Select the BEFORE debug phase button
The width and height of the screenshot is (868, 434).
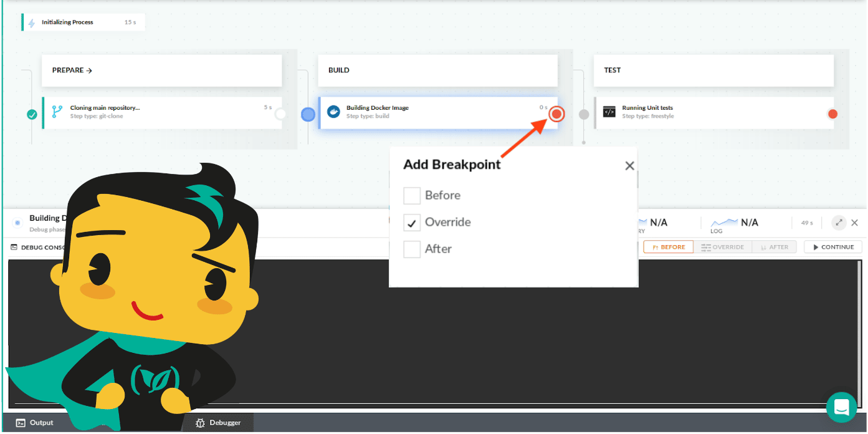pos(668,247)
